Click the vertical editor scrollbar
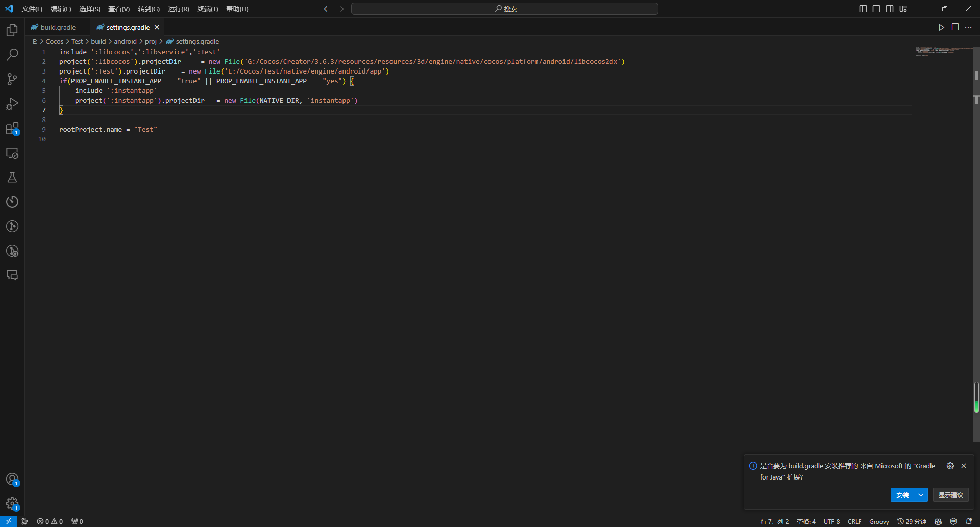Screen dimensions: 980x527 point(976,244)
